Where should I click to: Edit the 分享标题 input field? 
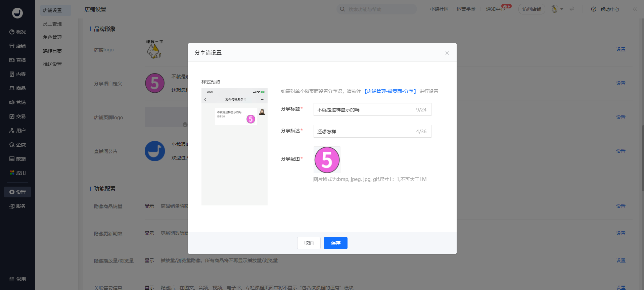pyautogui.click(x=372, y=109)
